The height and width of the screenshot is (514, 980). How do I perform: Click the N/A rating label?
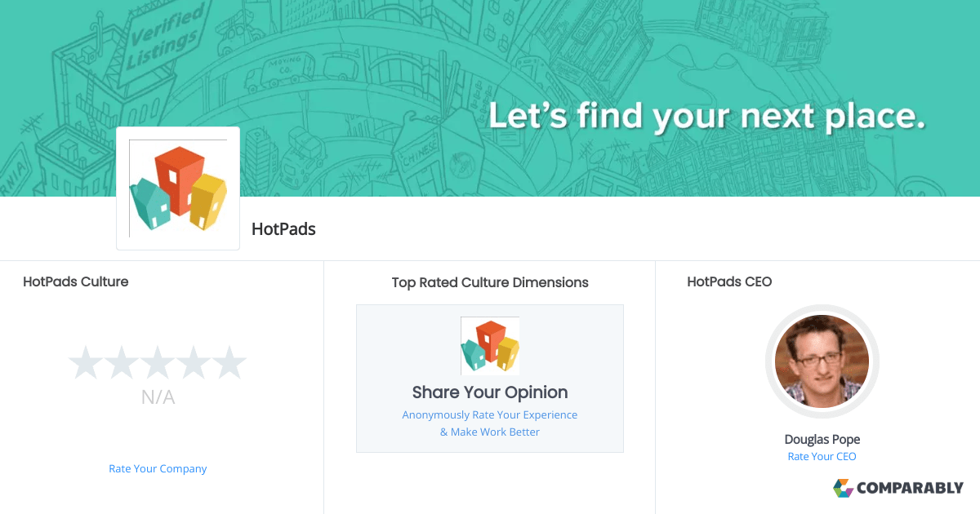pos(158,397)
